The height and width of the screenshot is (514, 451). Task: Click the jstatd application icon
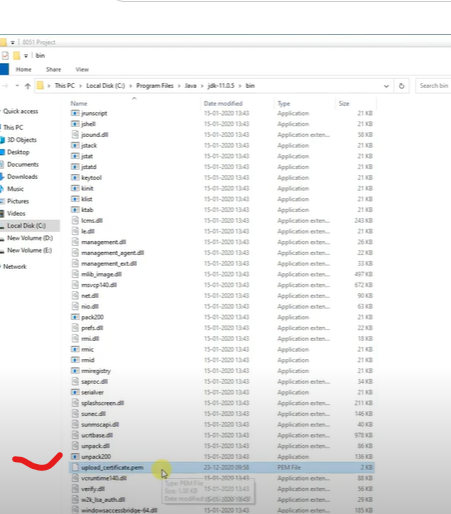75,167
